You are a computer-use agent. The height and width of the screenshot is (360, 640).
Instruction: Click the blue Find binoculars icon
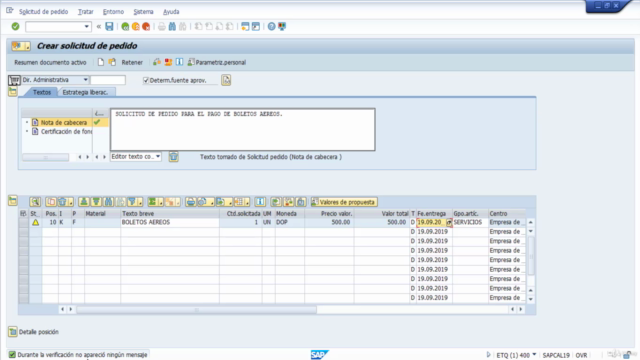pyautogui.click(x=172, y=27)
